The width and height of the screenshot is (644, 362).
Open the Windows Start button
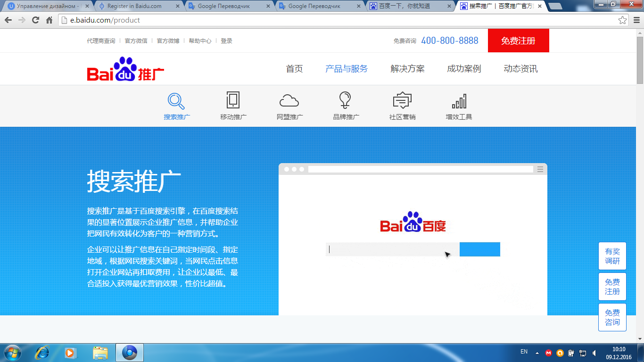tap(13, 353)
